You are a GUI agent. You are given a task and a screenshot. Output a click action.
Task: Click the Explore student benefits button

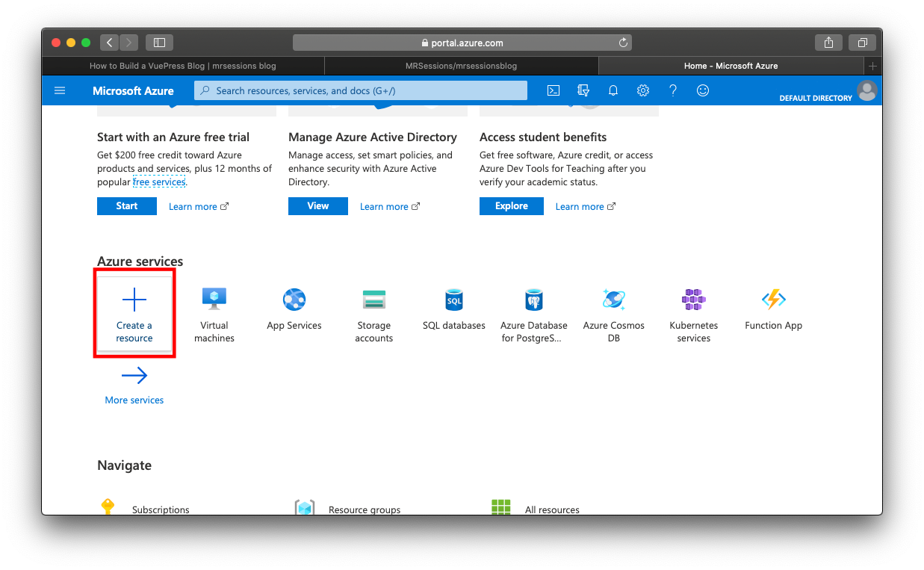[512, 206]
